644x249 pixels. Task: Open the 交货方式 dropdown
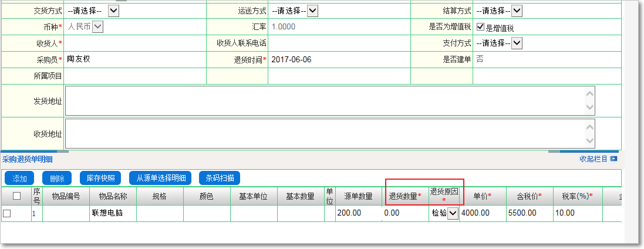pos(114,11)
